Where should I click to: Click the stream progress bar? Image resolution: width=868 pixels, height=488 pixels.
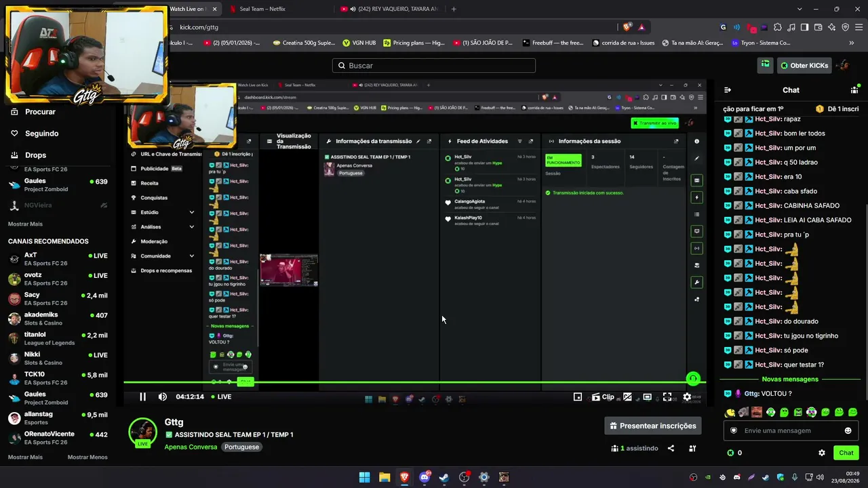414,382
